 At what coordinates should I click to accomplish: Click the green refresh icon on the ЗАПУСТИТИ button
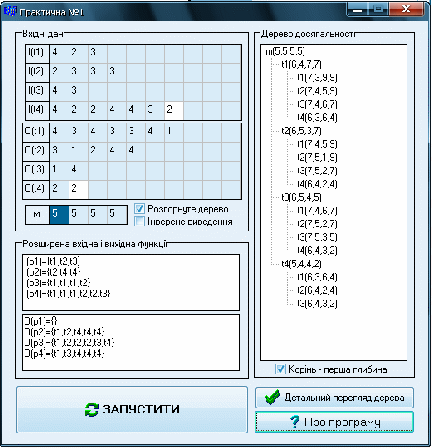[x=91, y=410]
